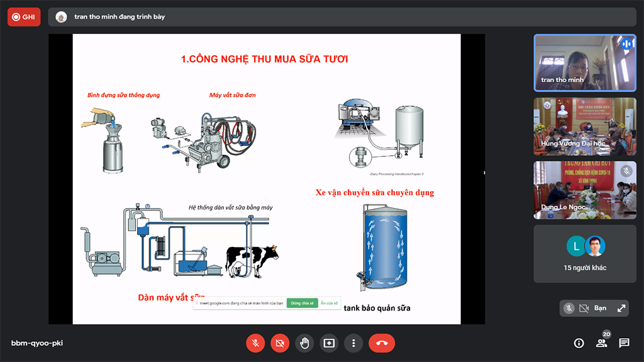Open the meeting details info icon
This screenshot has height=362, width=644.
[579, 343]
